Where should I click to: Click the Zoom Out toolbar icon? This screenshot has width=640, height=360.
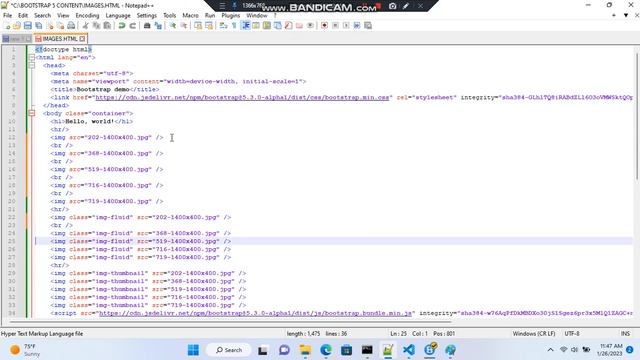point(184,26)
